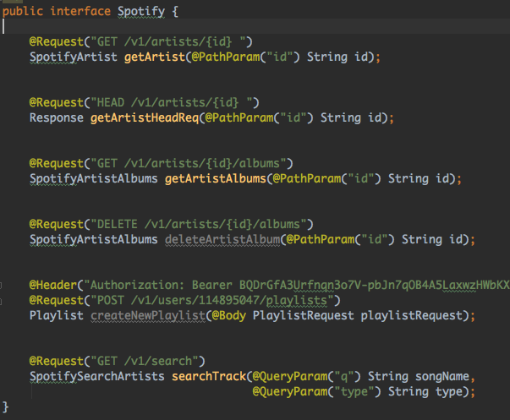This screenshot has width=510, height=420.
Task: Click the searchTrack method name
Action: [209, 376]
